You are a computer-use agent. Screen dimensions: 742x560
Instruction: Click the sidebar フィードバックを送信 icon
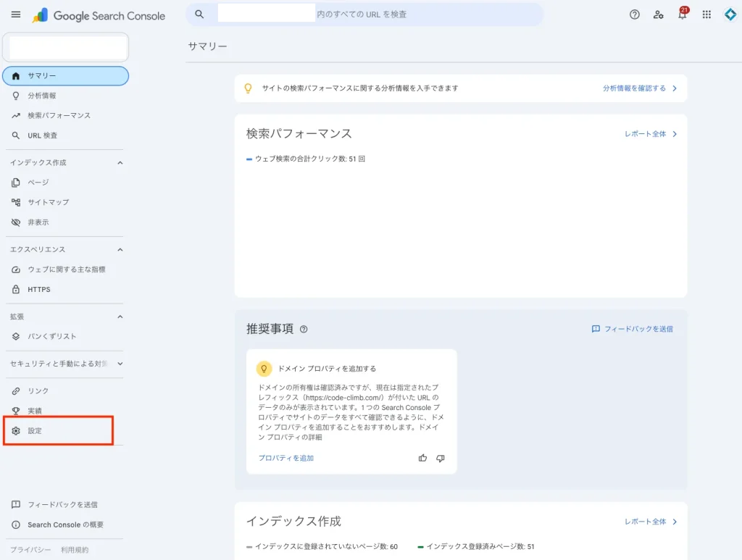16,505
